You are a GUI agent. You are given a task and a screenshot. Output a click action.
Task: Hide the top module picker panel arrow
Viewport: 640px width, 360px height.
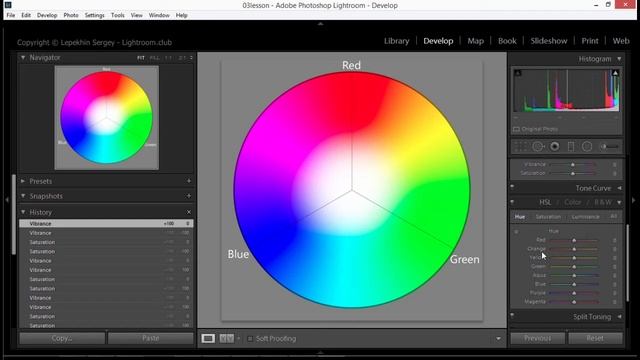(320, 24)
